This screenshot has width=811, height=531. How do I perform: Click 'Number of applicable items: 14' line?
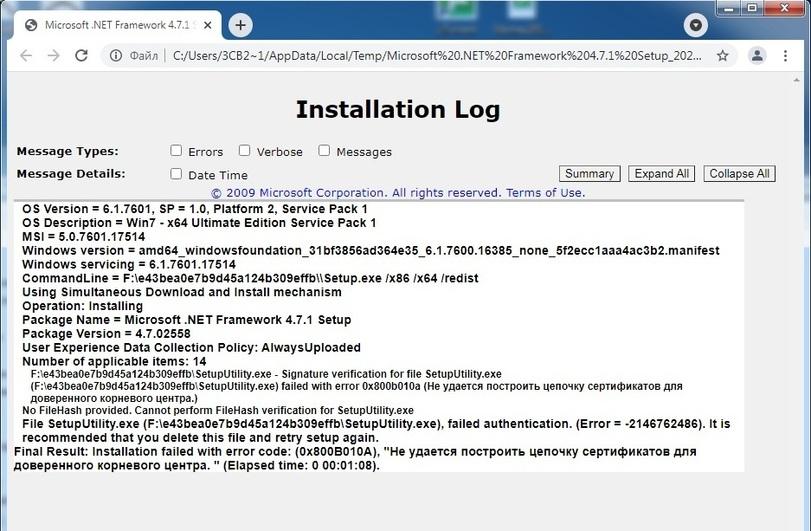[x=114, y=361]
